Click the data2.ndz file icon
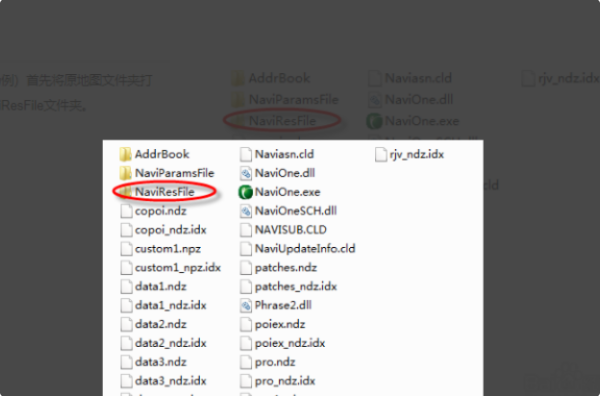The width and height of the screenshot is (600, 396). click(x=126, y=324)
